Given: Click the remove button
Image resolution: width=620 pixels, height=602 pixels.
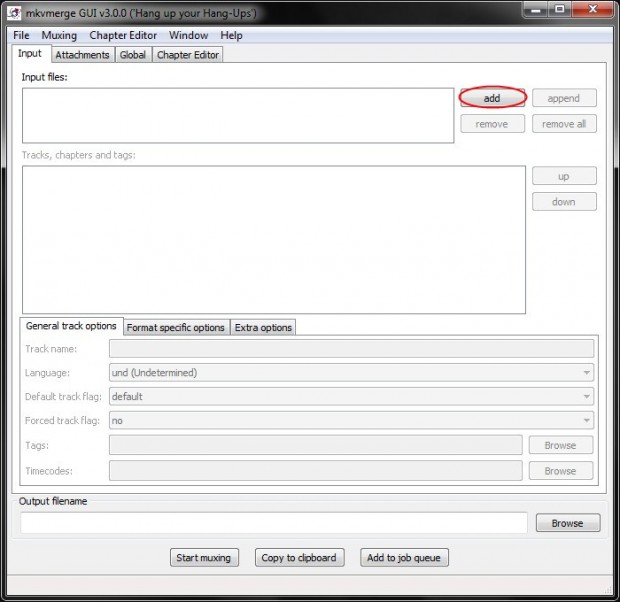Looking at the screenshot, I should tap(492, 124).
